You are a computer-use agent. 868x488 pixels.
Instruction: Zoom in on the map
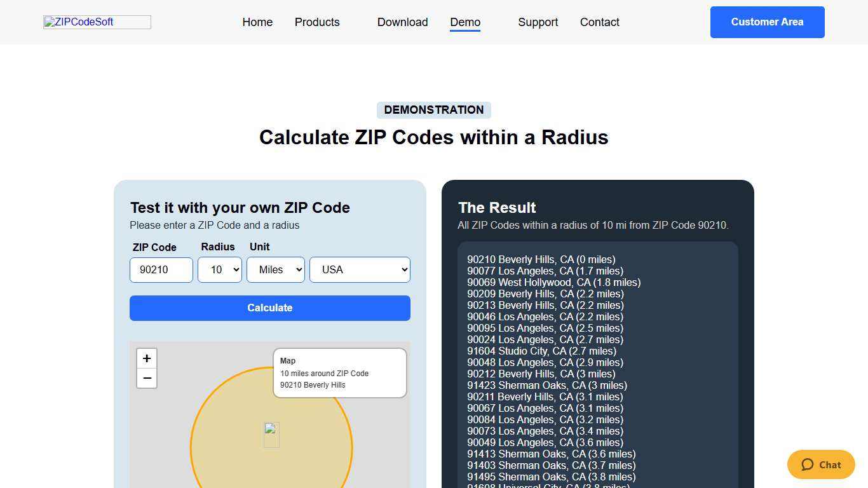pos(146,358)
